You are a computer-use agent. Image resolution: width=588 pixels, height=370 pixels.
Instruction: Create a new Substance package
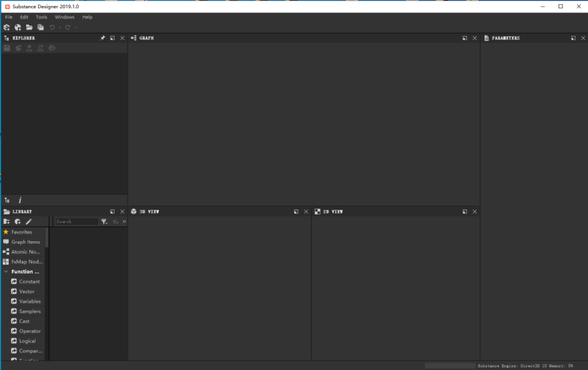(7, 27)
